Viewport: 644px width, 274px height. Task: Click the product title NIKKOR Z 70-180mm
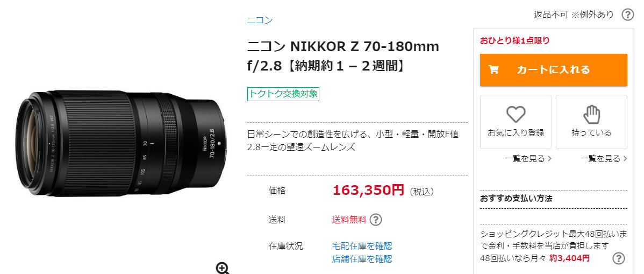343,56
